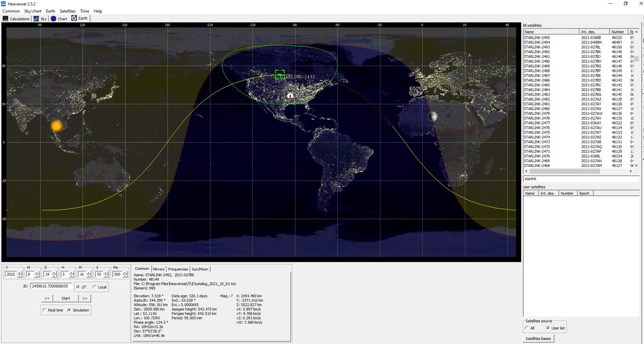The height and width of the screenshot is (344, 644).
Task: Open the Sun/Moon info tab
Action: (x=201, y=269)
